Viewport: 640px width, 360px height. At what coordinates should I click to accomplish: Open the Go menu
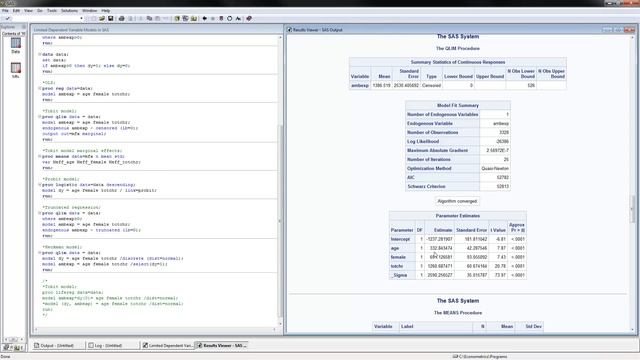click(x=40, y=11)
